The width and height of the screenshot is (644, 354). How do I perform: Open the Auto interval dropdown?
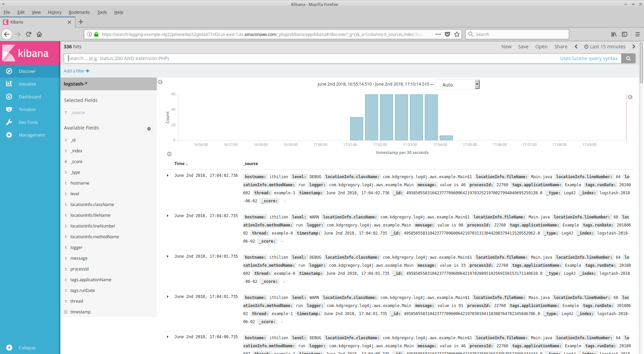click(x=458, y=85)
